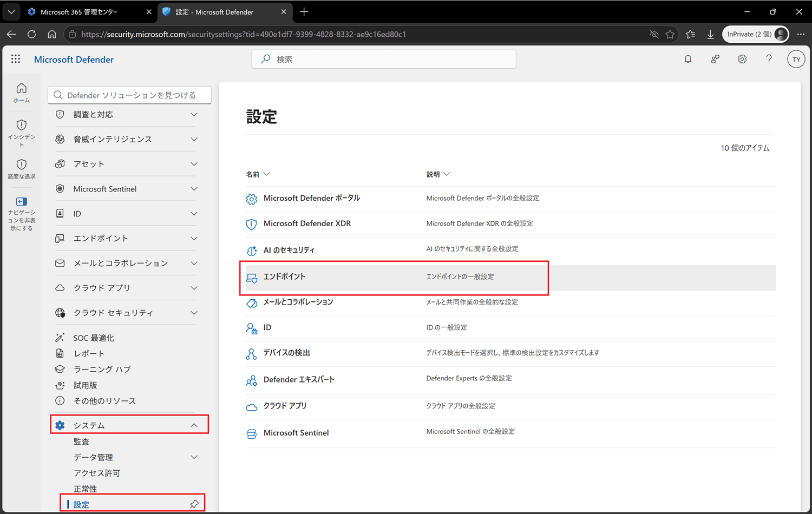Select the 設定 - Microsoft Defender tab
Image resolution: width=812 pixels, height=514 pixels.
[x=224, y=12]
